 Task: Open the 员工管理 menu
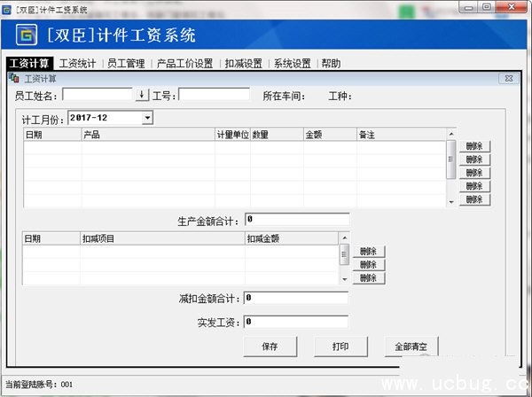click(x=125, y=64)
